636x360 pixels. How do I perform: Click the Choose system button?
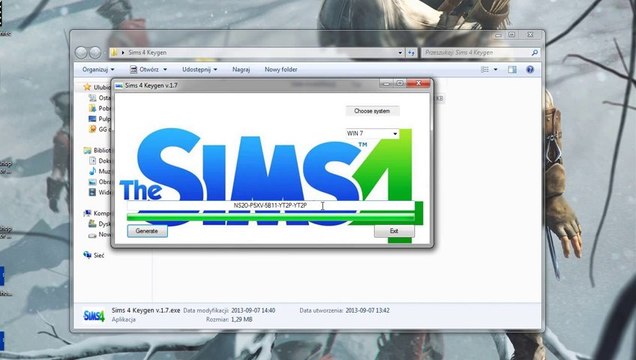[372, 111]
